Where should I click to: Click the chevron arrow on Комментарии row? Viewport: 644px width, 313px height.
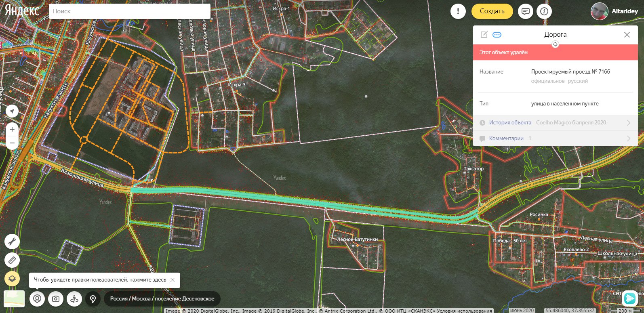tap(629, 139)
